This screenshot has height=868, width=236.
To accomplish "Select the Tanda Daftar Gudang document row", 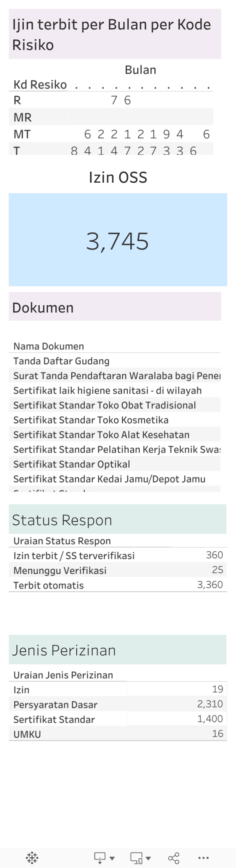I will (x=61, y=361).
